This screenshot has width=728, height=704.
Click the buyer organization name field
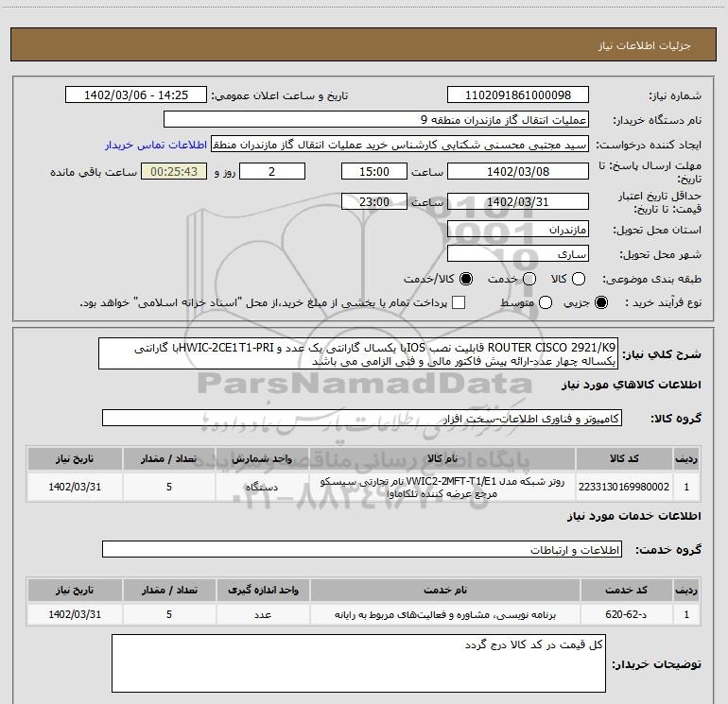(376, 119)
